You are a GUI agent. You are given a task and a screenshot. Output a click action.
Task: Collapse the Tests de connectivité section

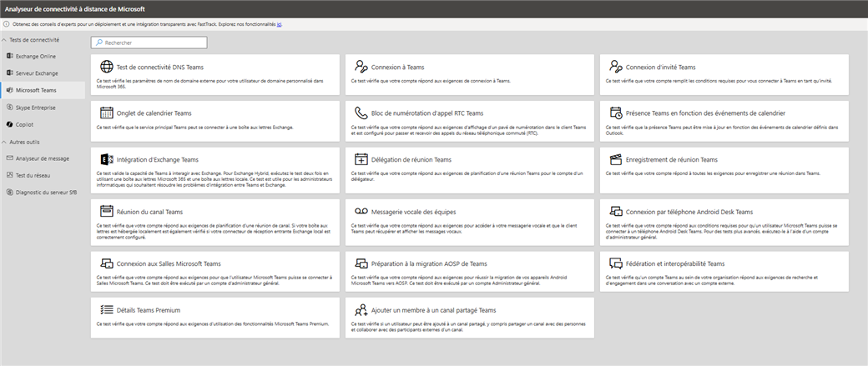pyautogui.click(x=4, y=40)
